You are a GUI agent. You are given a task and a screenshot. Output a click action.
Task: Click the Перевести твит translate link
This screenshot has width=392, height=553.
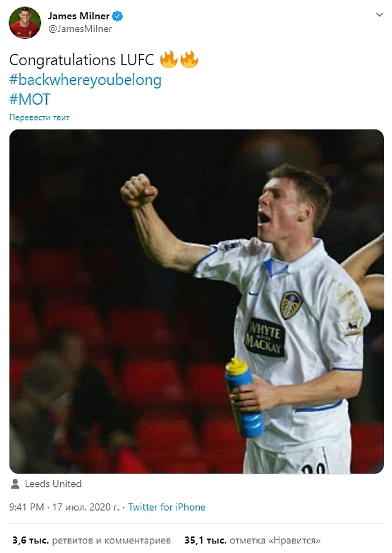40,118
